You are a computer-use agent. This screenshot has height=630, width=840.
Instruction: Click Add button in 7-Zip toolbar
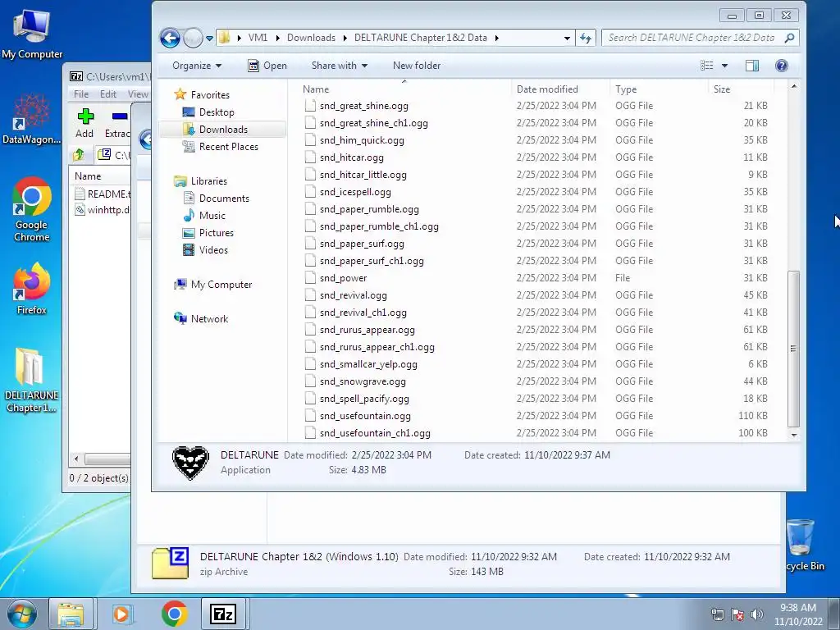84,123
